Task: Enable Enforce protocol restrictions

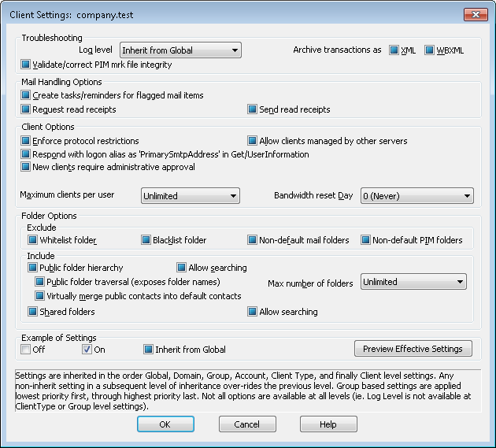Action: click(x=26, y=141)
